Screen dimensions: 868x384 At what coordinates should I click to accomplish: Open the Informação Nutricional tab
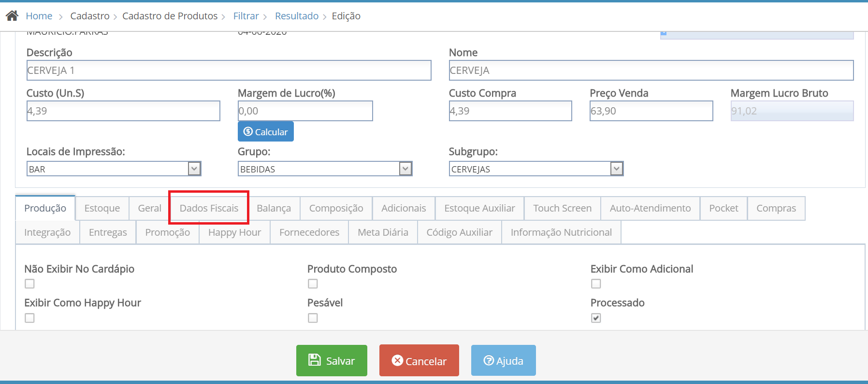point(561,232)
